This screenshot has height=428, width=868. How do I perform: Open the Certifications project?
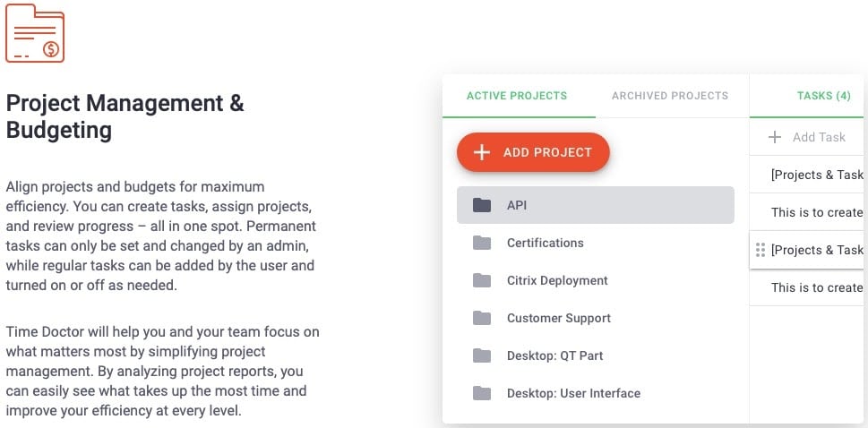(545, 243)
